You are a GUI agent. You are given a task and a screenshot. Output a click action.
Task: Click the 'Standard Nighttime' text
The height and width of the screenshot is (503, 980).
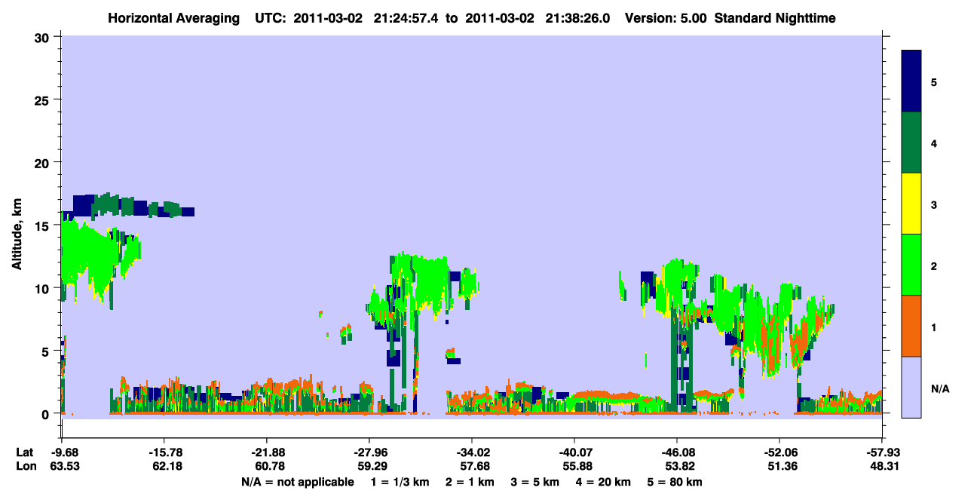click(x=775, y=17)
